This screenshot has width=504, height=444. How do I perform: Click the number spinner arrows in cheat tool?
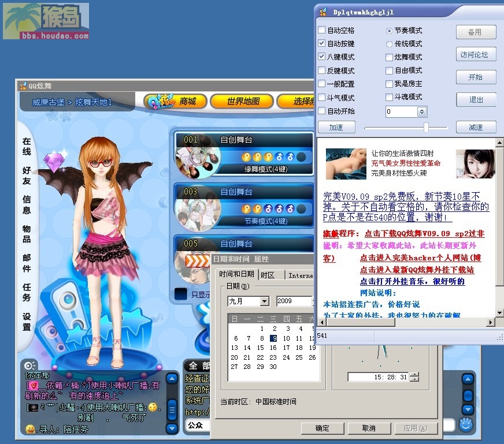click(x=422, y=111)
